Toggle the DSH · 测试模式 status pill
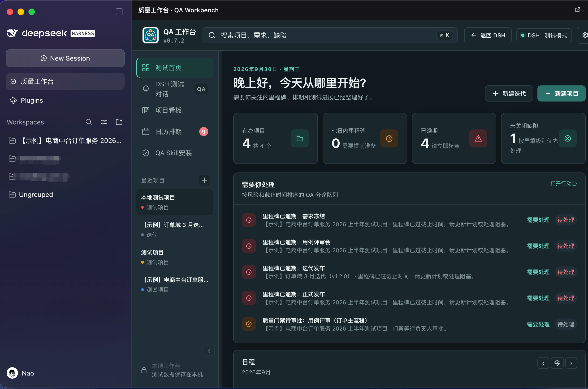588x389 pixels. (x=544, y=35)
